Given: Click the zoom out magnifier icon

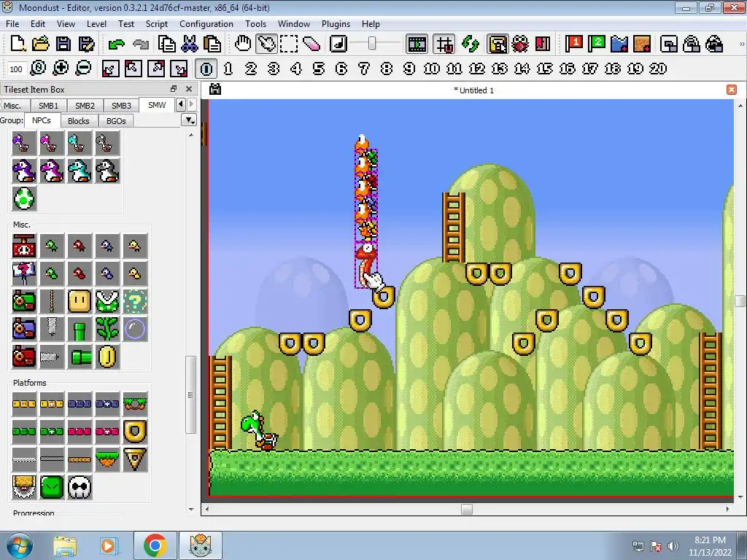Looking at the screenshot, I should coord(83,69).
